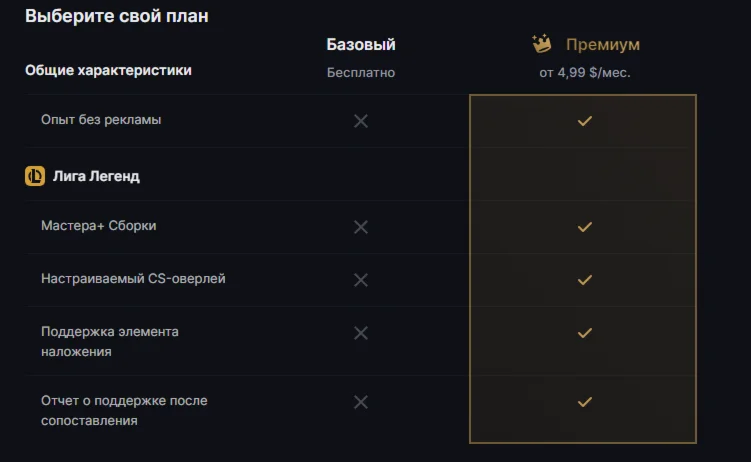This screenshot has width=751, height=462.
Task: Click the X icon for ad-free experience
Action: click(361, 121)
